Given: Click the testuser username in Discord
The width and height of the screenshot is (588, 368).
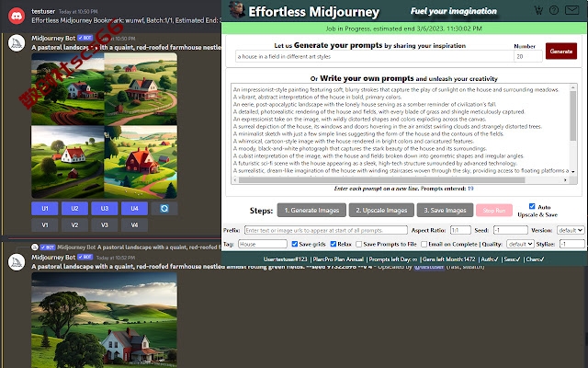Looking at the screenshot, I should (43, 11).
